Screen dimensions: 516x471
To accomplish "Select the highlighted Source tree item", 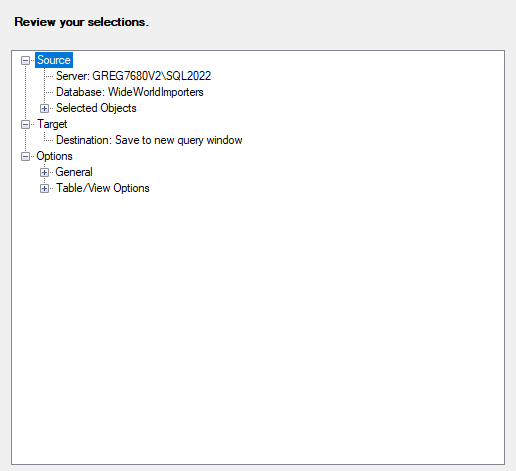I will [54, 60].
